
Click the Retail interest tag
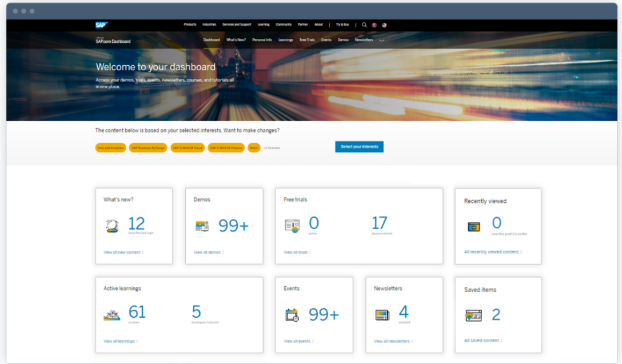[254, 148]
